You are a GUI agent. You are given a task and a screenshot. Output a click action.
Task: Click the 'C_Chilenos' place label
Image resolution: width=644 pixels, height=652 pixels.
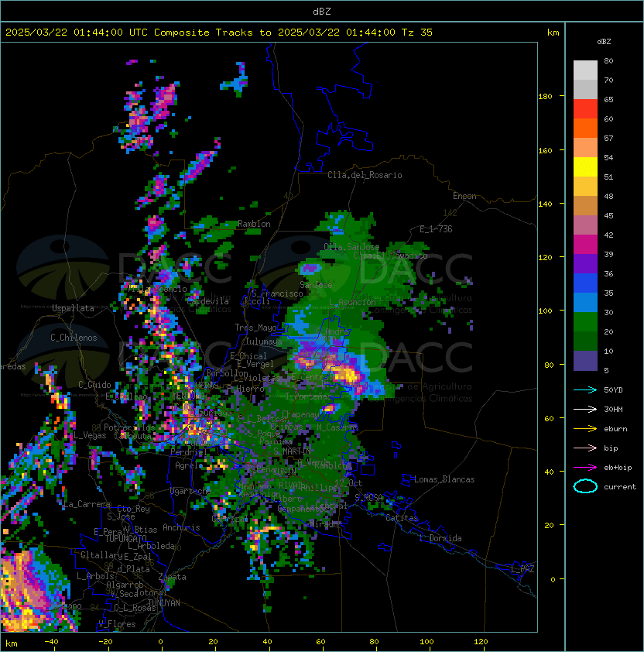pos(74,338)
